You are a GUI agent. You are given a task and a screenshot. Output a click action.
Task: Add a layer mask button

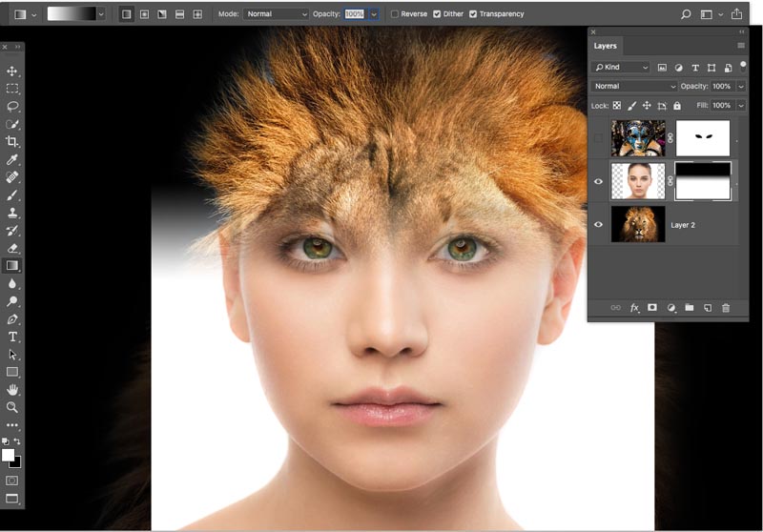(x=652, y=307)
